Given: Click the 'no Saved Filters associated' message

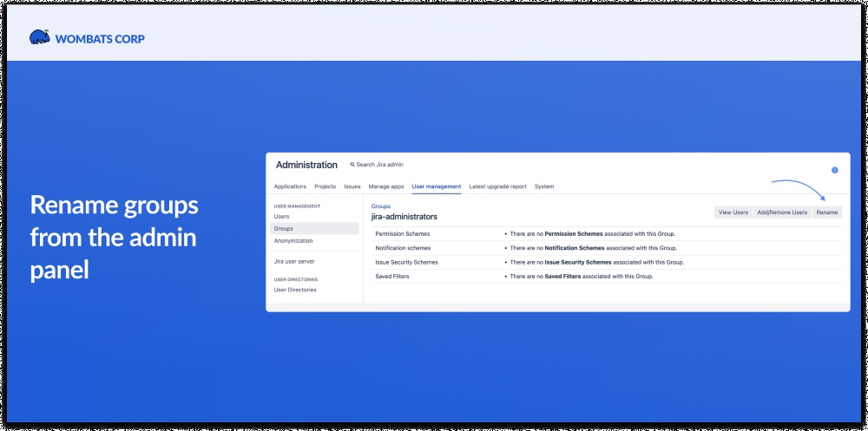Looking at the screenshot, I should [582, 276].
